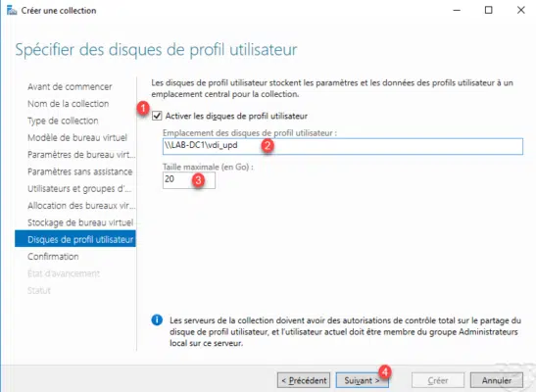Open the Nom de la collection step

69,104
